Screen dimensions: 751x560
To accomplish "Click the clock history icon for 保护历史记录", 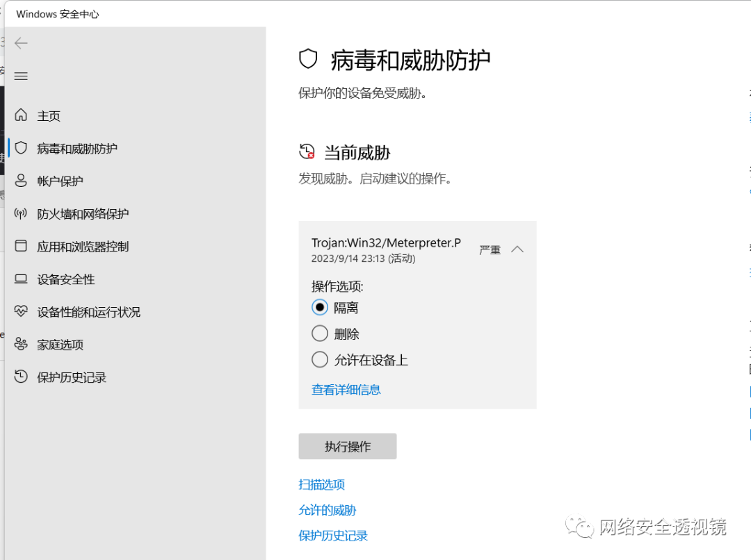I will coord(21,377).
